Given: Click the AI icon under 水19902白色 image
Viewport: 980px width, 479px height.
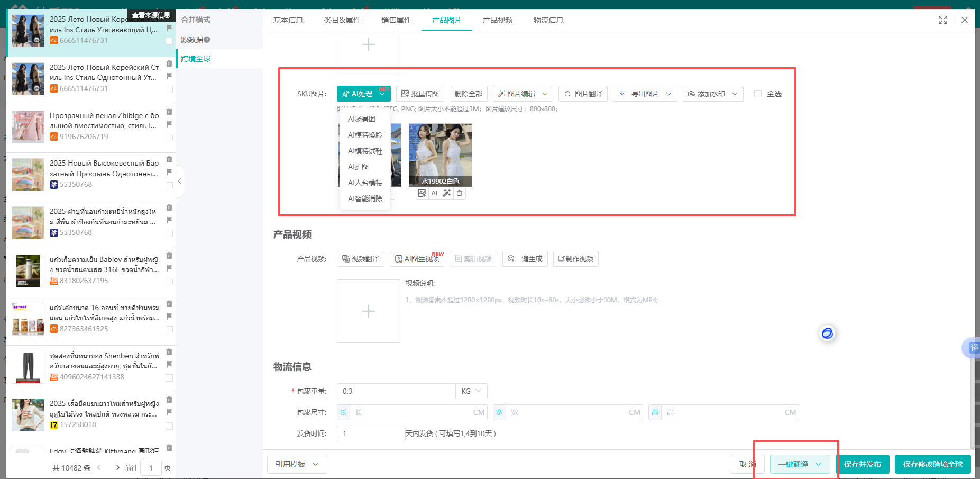Looking at the screenshot, I should click(x=434, y=193).
